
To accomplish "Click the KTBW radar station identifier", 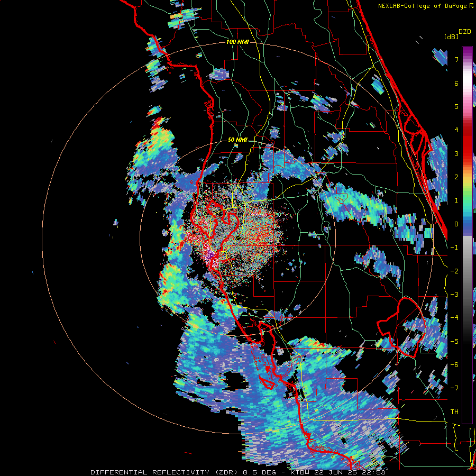I will tap(300, 472).
